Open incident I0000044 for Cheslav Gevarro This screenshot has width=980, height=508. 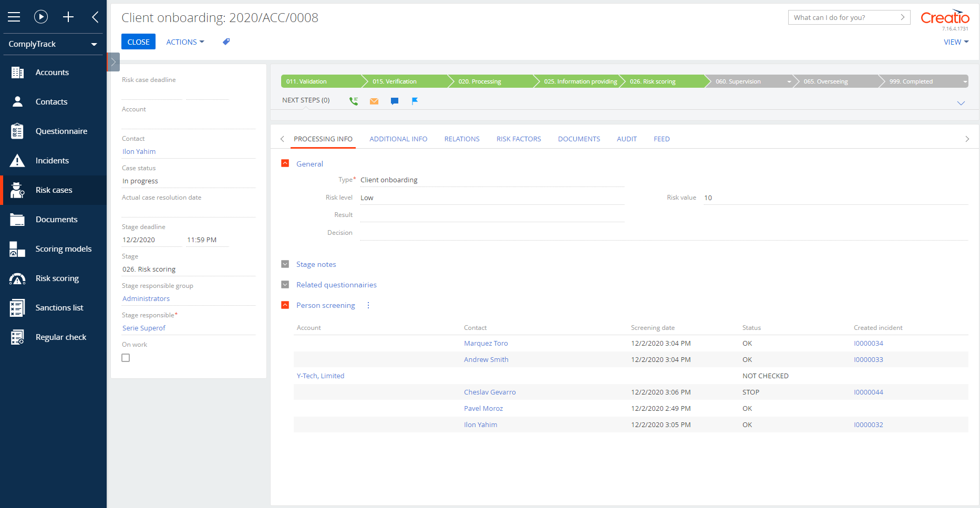868,391
